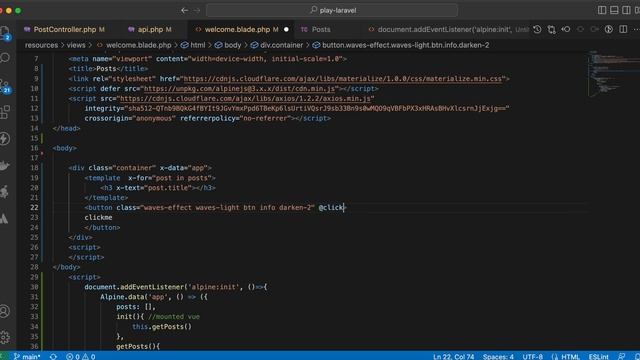Open the Search view in the activity bar
Image resolution: width=640 pixels, height=360 pixels.
click(x=5, y=58)
